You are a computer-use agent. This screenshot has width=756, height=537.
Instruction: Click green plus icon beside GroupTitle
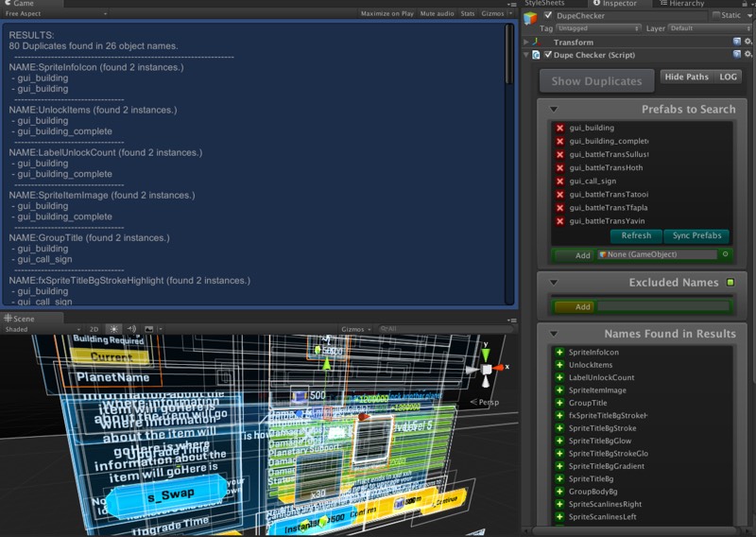click(559, 403)
